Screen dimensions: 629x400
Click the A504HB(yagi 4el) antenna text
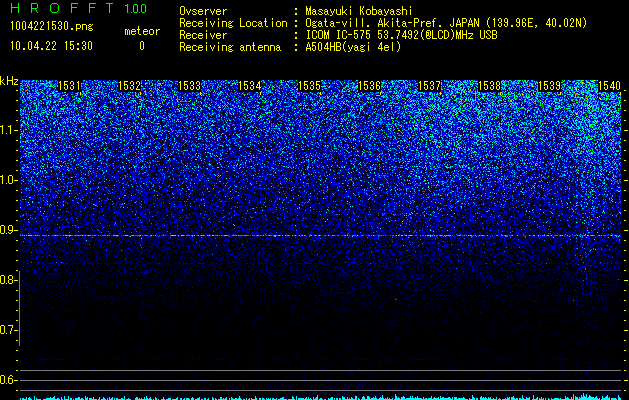click(353, 47)
